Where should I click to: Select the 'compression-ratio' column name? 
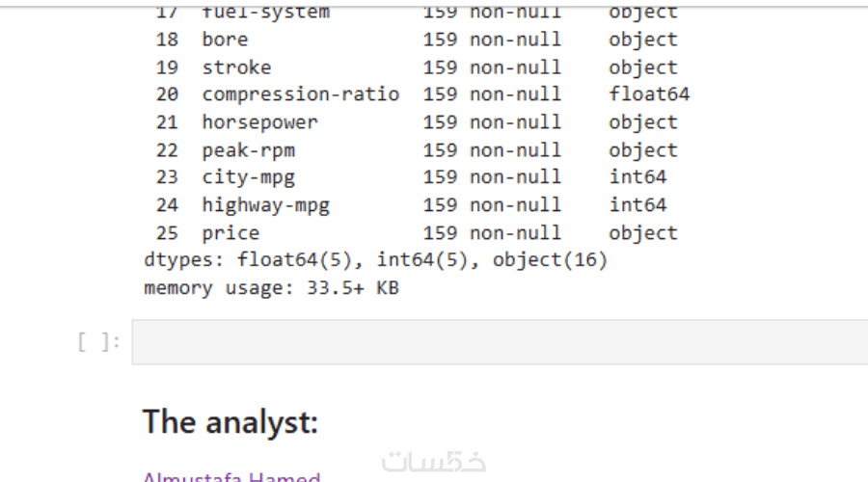click(x=300, y=94)
